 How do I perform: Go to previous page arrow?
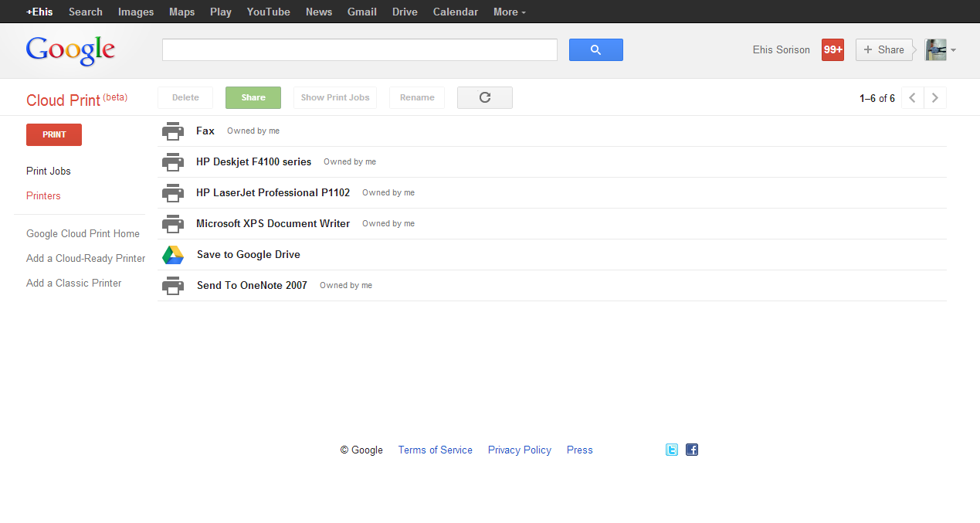[913, 98]
